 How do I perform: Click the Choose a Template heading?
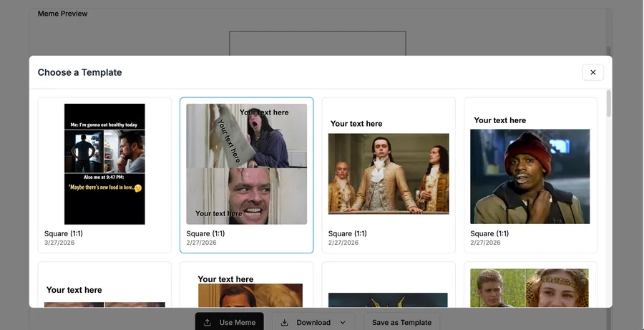click(79, 72)
